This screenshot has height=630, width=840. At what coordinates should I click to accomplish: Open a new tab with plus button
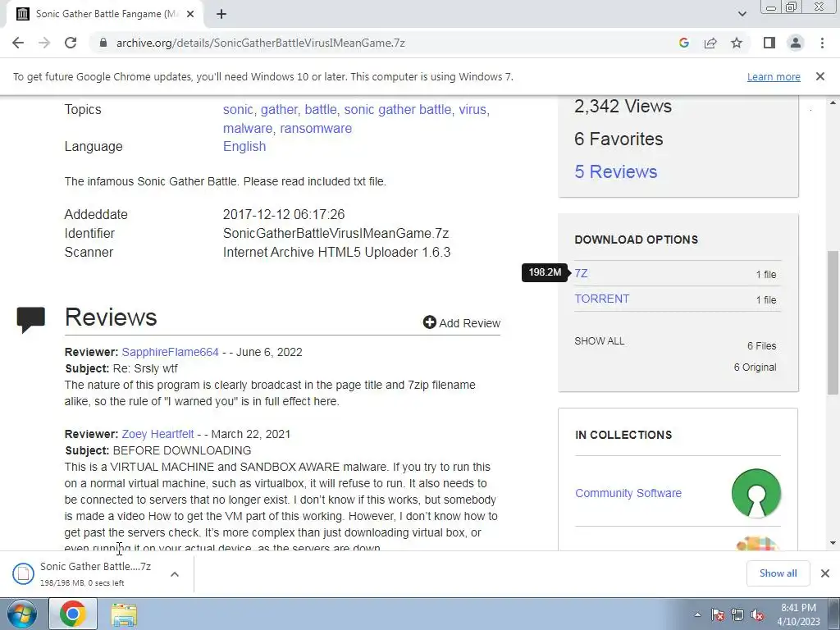click(x=221, y=14)
